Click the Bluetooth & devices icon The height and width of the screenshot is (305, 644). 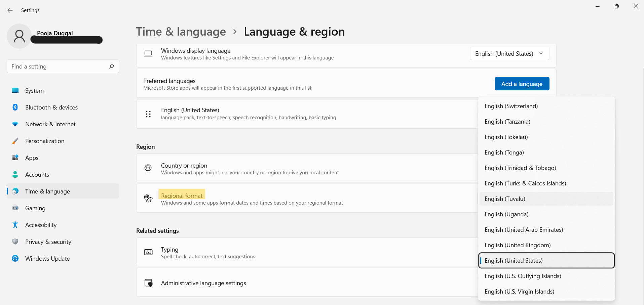pyautogui.click(x=15, y=107)
